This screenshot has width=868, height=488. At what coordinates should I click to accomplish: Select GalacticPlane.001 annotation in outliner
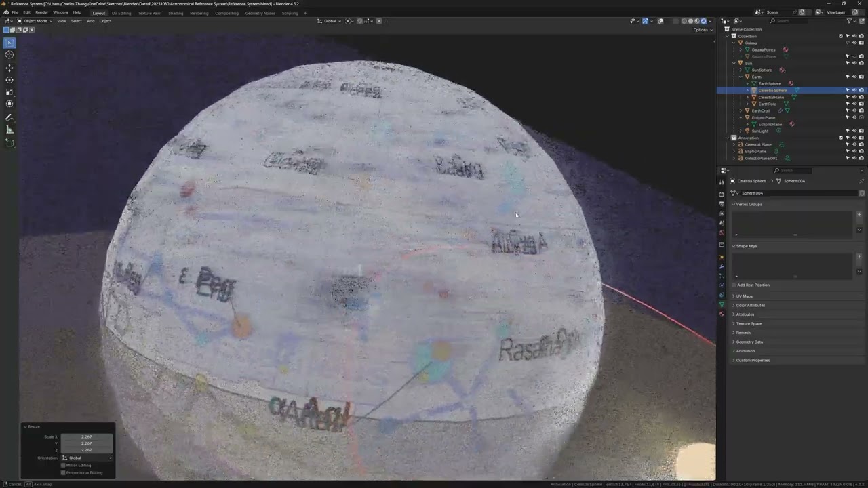[761, 158]
